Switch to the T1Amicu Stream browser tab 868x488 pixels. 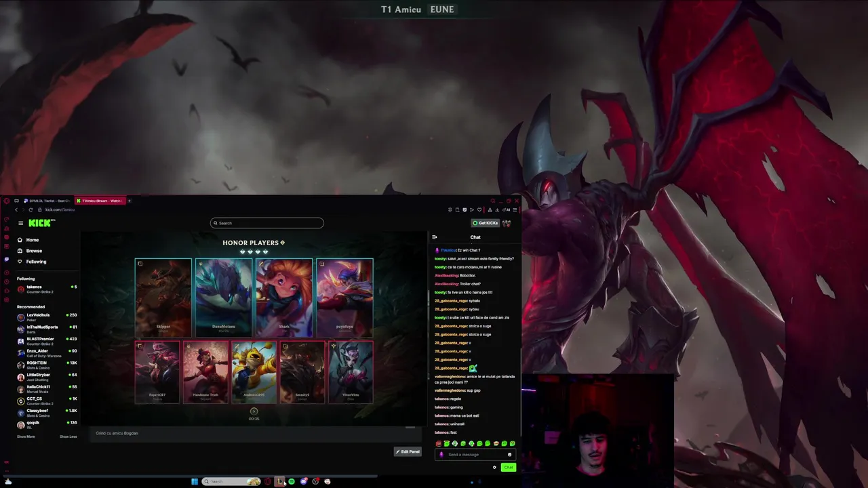tap(99, 201)
